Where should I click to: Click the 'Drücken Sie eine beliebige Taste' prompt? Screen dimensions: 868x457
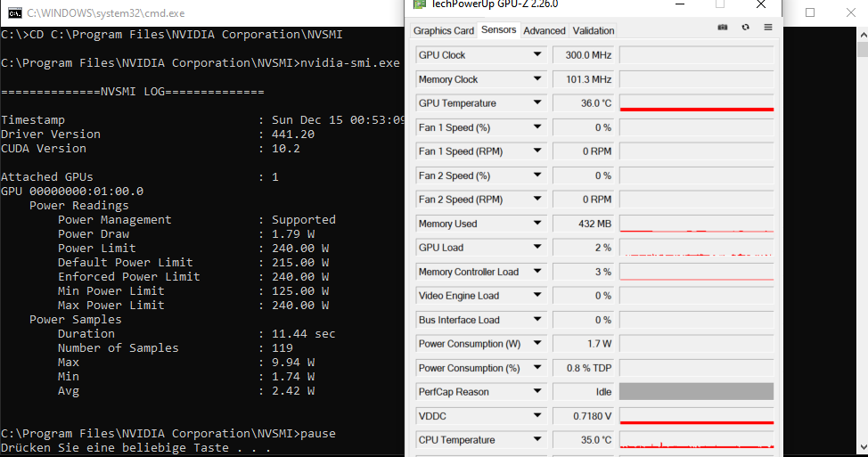coord(135,447)
